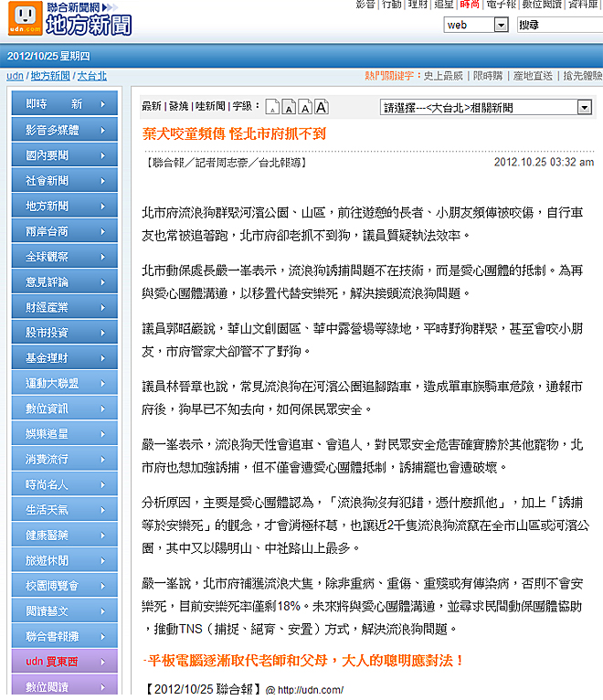
Task: Expand the 請選擇 大台北 相關新聞 dropdown
Action: coord(585,108)
